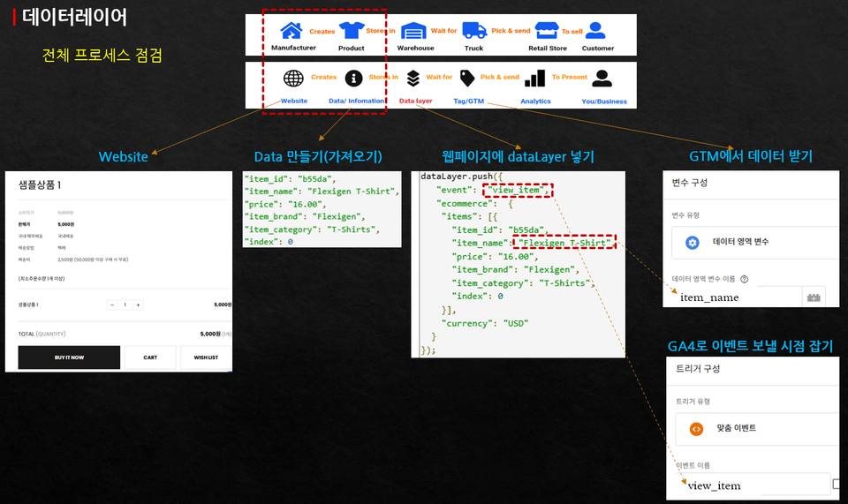848x504 pixels.
Task: Decrease quantity with the minus button
Action: click(112, 305)
